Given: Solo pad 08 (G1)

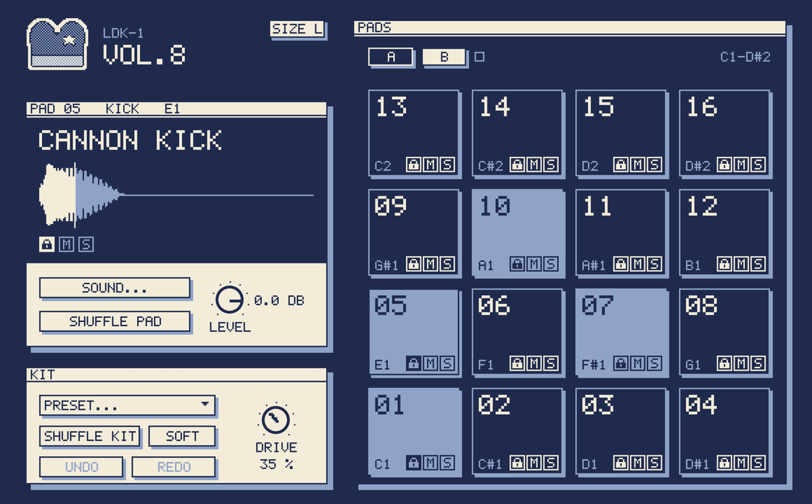Looking at the screenshot, I should click(758, 364).
